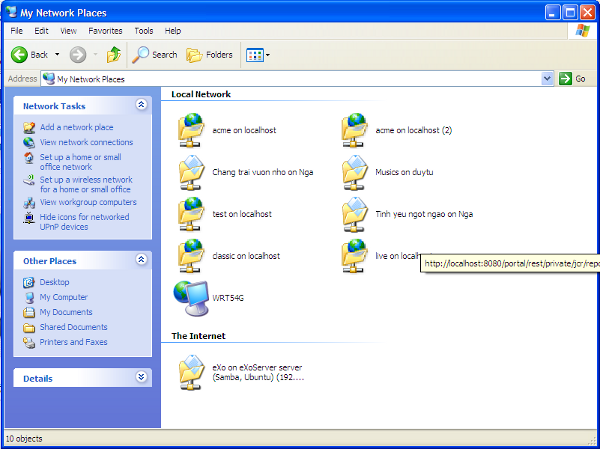
Task: Open the address bar dropdown arrow
Action: tap(547, 78)
